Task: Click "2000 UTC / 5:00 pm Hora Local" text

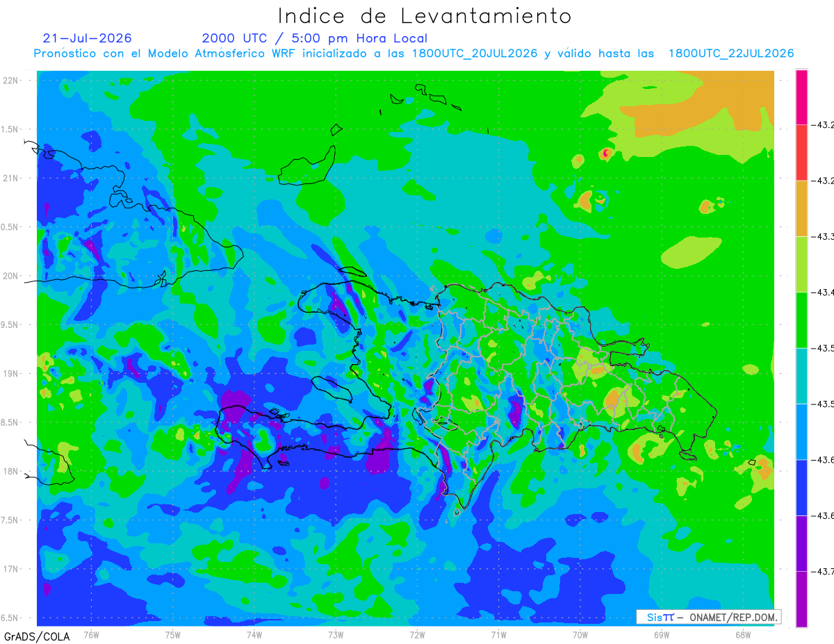Action: pyautogui.click(x=314, y=38)
